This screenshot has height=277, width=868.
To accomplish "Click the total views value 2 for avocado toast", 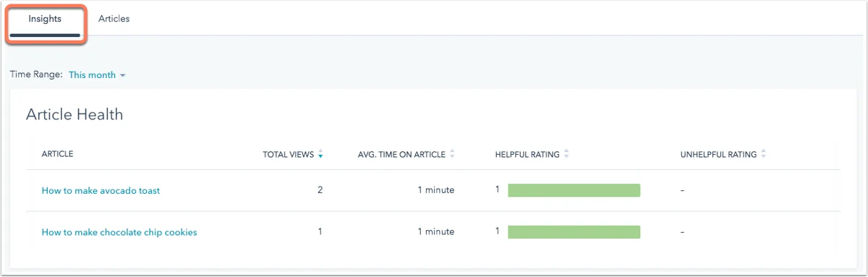I will pyautogui.click(x=320, y=190).
